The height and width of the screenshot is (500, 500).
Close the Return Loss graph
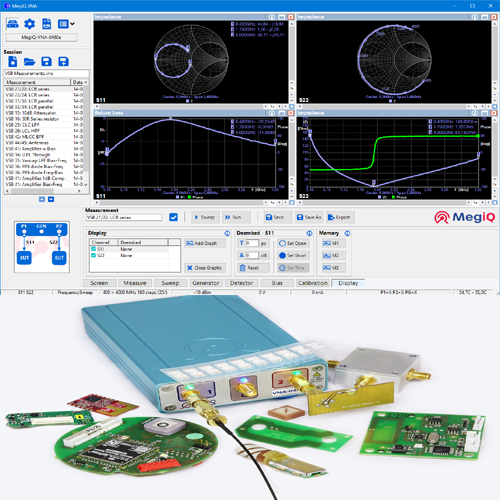point(291,113)
